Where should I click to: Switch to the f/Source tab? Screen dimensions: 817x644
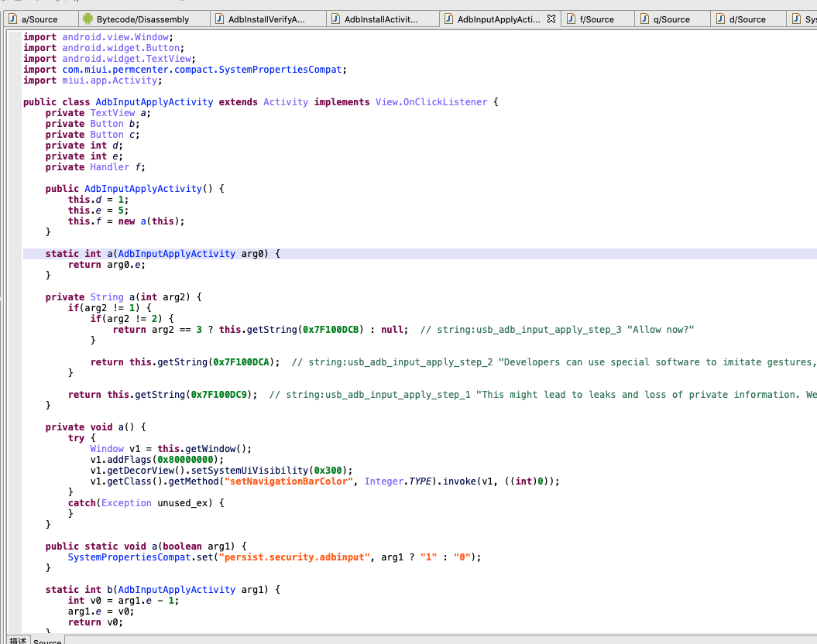(596, 19)
